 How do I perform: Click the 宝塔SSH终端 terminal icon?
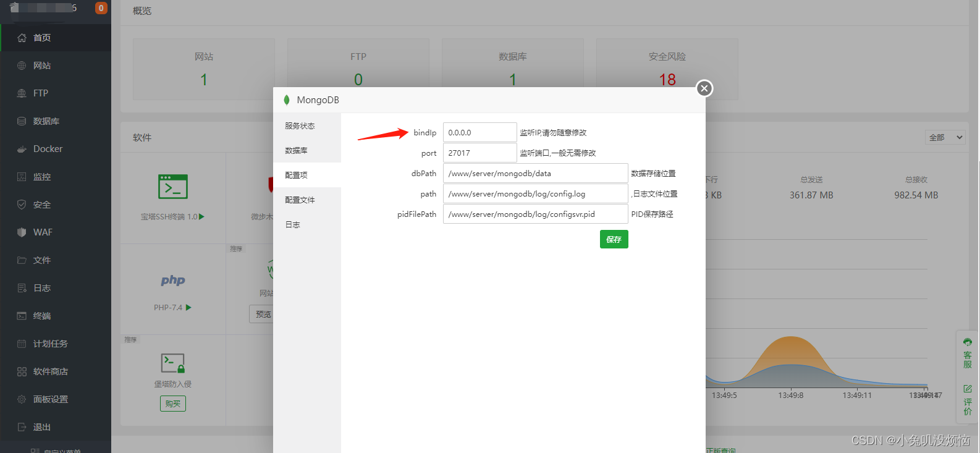click(x=173, y=187)
